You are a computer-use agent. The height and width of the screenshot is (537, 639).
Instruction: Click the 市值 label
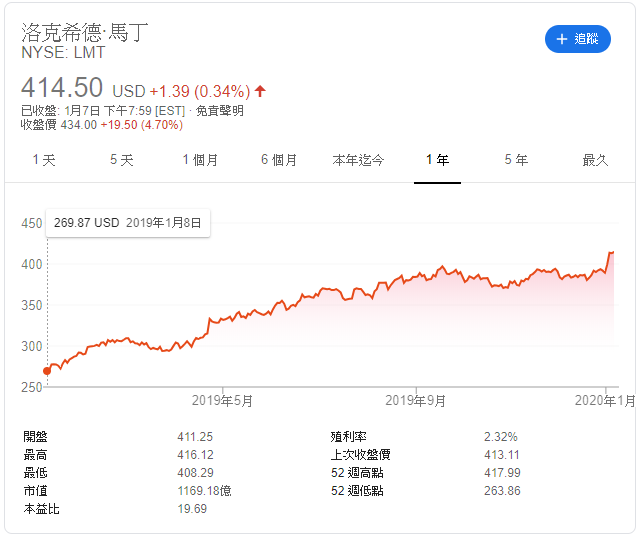click(35, 491)
